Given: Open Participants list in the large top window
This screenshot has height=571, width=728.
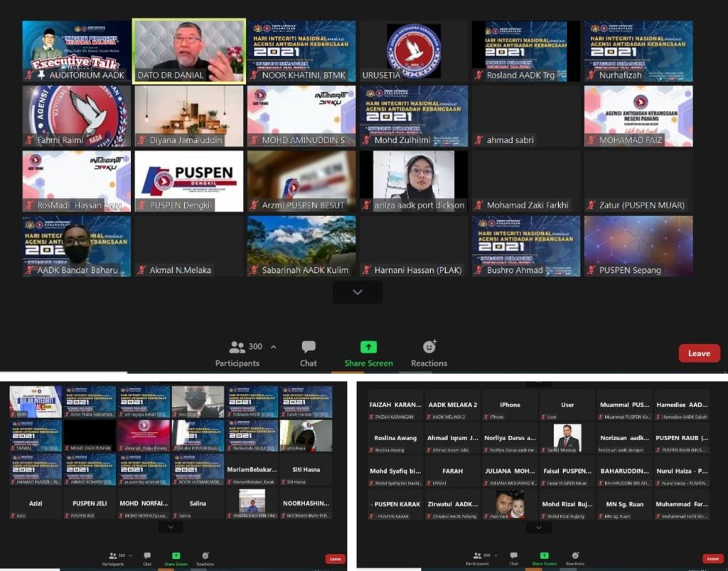Looking at the screenshot, I should (237, 353).
